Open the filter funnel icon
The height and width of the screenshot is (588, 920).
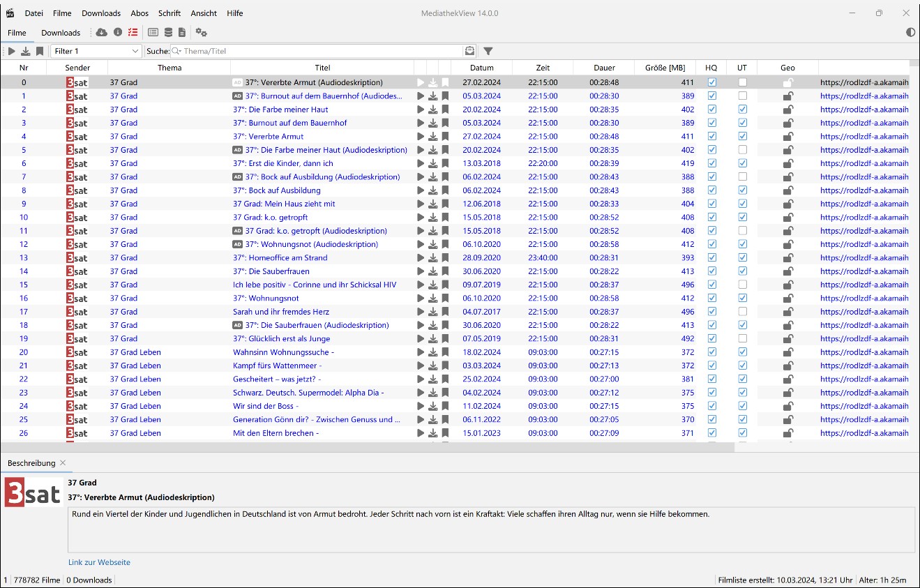(x=488, y=51)
